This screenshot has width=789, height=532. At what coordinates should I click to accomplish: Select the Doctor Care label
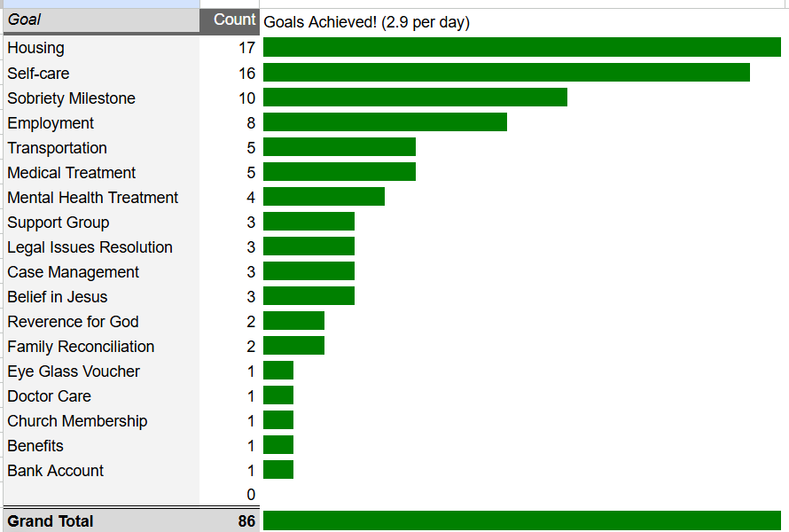click(49, 396)
